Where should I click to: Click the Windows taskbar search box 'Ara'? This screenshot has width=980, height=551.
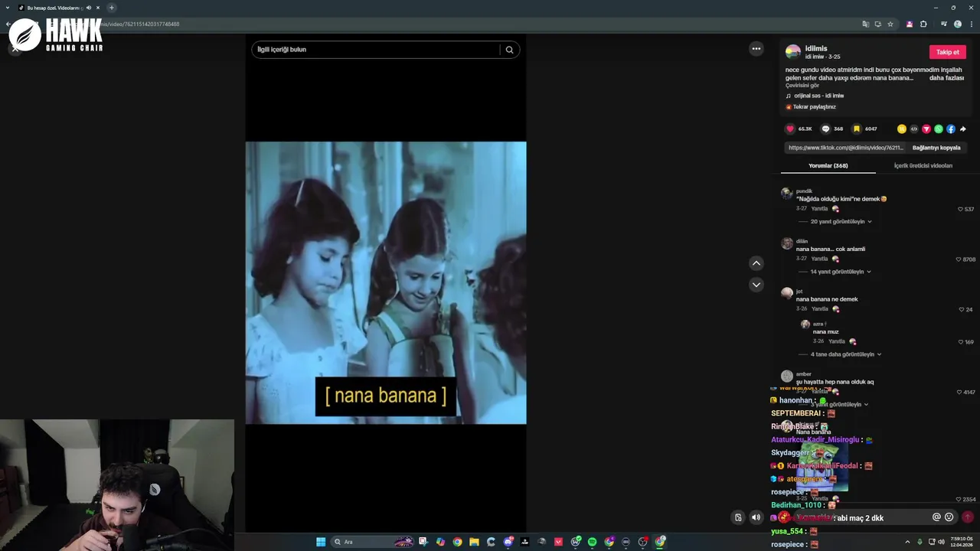pyautogui.click(x=374, y=542)
